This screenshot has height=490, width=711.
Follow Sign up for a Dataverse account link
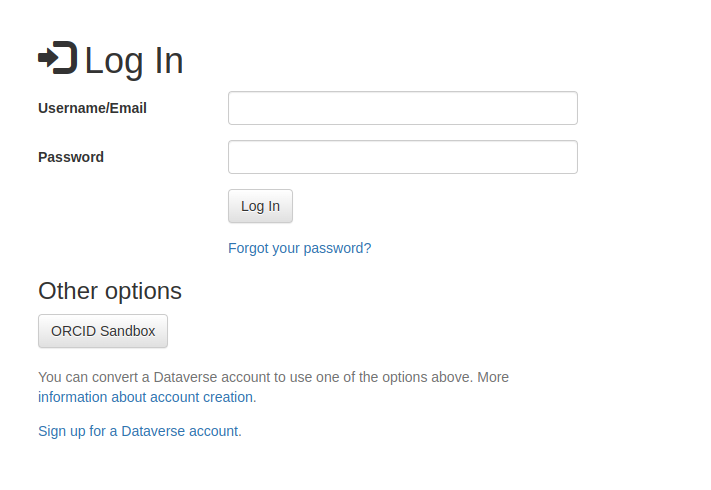[x=139, y=431]
